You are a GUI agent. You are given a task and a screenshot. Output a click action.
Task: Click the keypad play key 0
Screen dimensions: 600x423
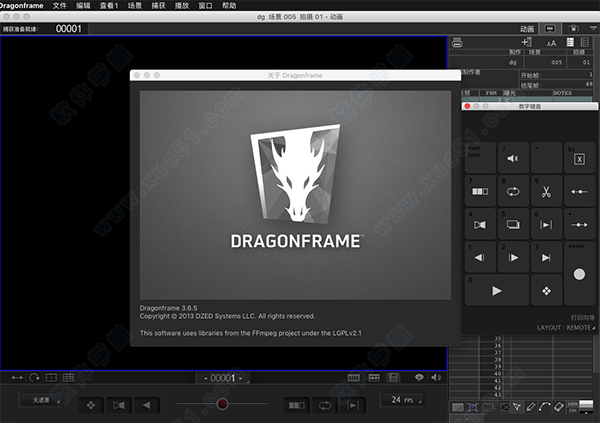(x=497, y=290)
